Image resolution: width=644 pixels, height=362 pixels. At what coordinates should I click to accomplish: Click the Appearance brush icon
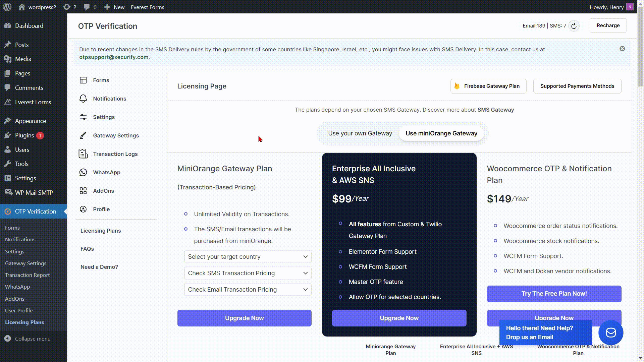(x=7, y=121)
